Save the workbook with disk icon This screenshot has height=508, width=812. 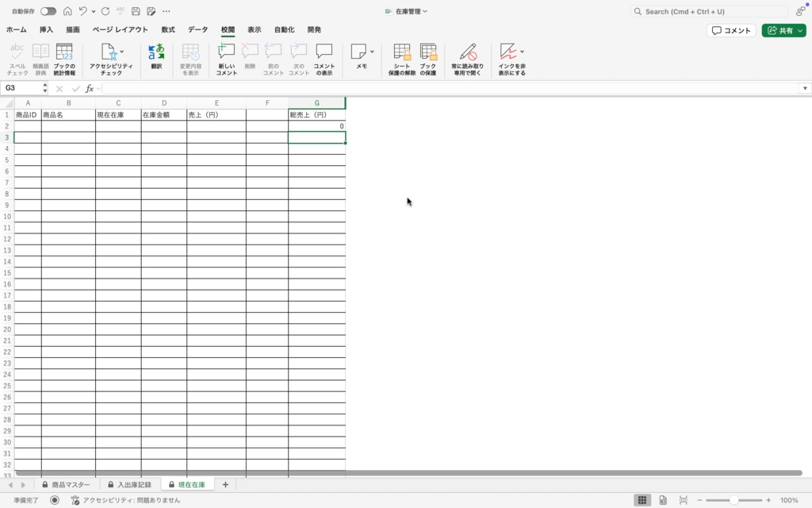point(136,11)
